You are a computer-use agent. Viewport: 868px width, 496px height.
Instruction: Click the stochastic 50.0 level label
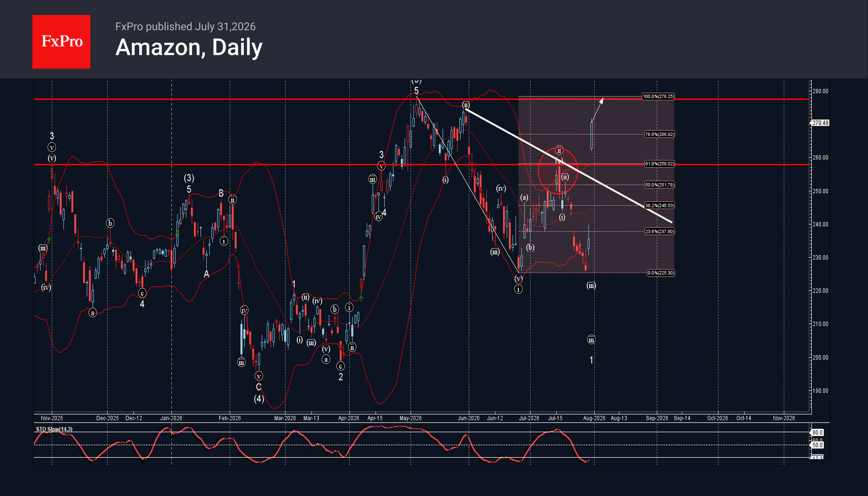point(817,445)
